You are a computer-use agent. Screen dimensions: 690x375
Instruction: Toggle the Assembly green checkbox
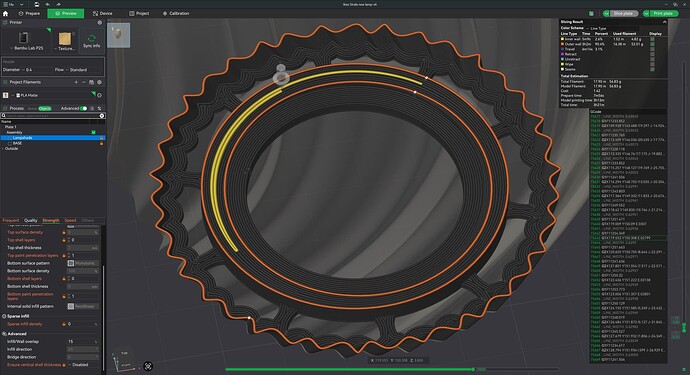(x=93, y=132)
